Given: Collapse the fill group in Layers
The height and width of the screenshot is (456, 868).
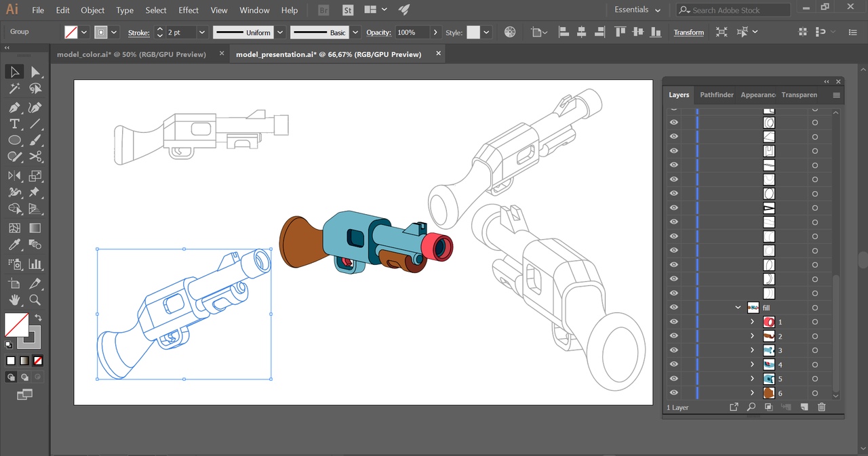Looking at the screenshot, I should pyautogui.click(x=738, y=308).
